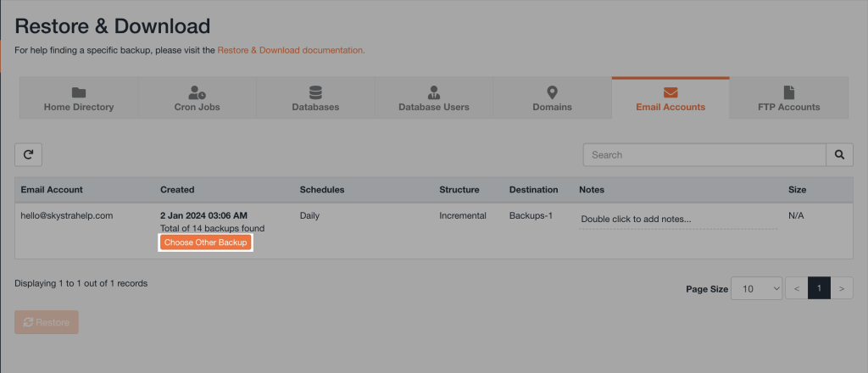Open the Page Size dropdown
This screenshot has height=373, width=868.
(756, 288)
